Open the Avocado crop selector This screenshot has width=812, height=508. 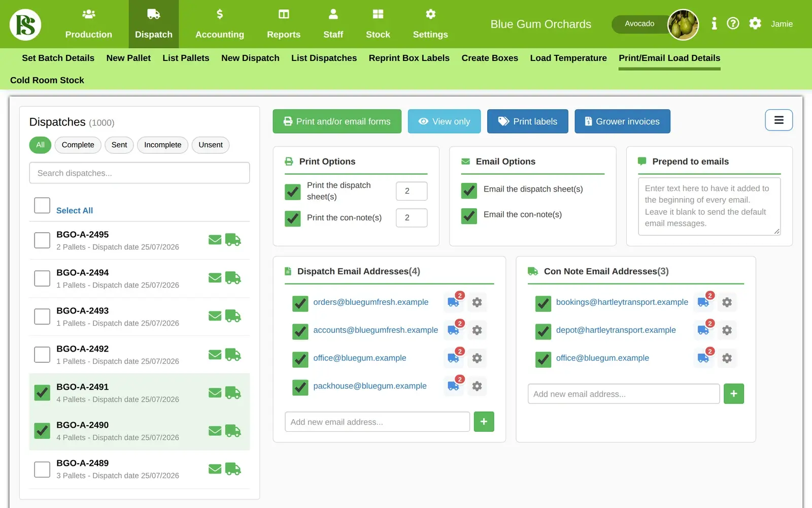(639, 24)
